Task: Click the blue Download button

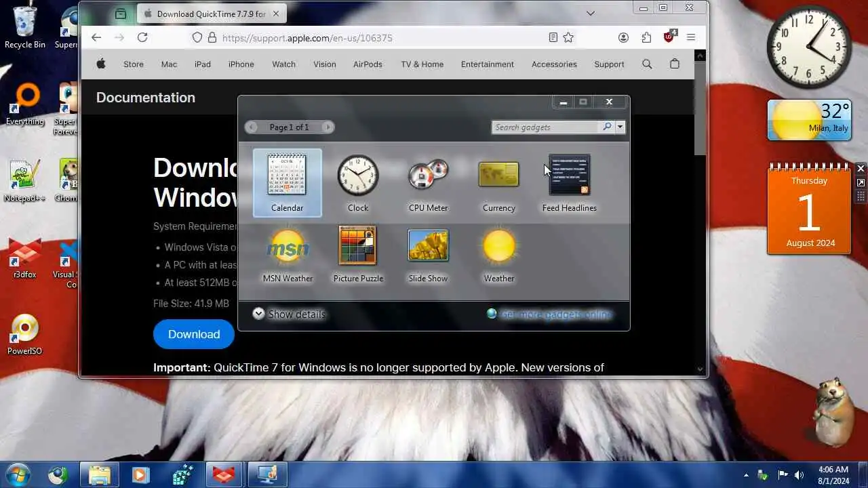Action: (x=194, y=334)
